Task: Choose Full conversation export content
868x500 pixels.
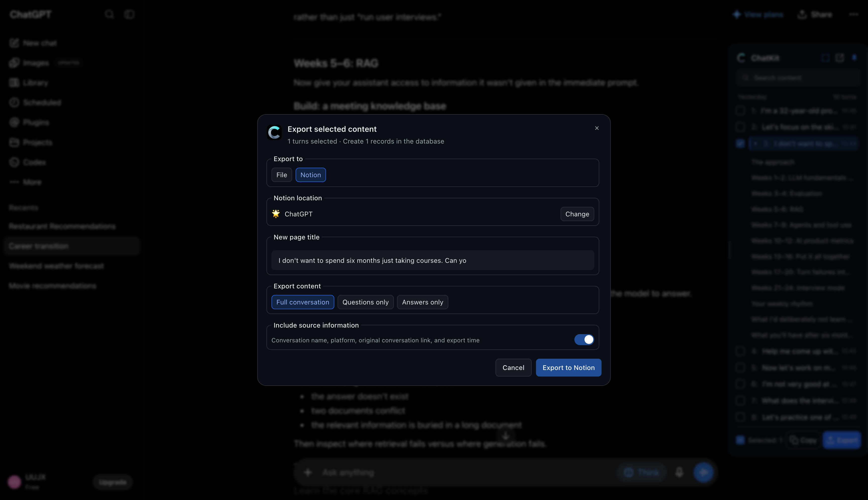Action: 303,302
